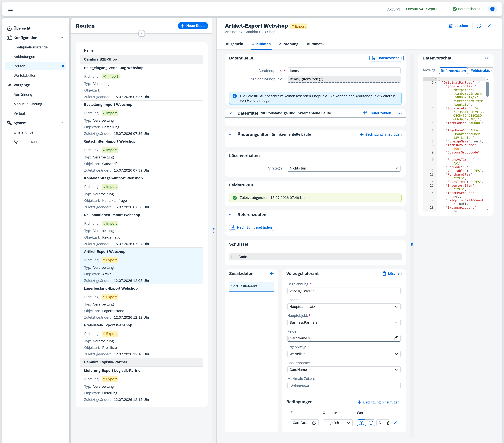
Task: Switch preview display to Feldstruktur
Action: (x=481, y=71)
